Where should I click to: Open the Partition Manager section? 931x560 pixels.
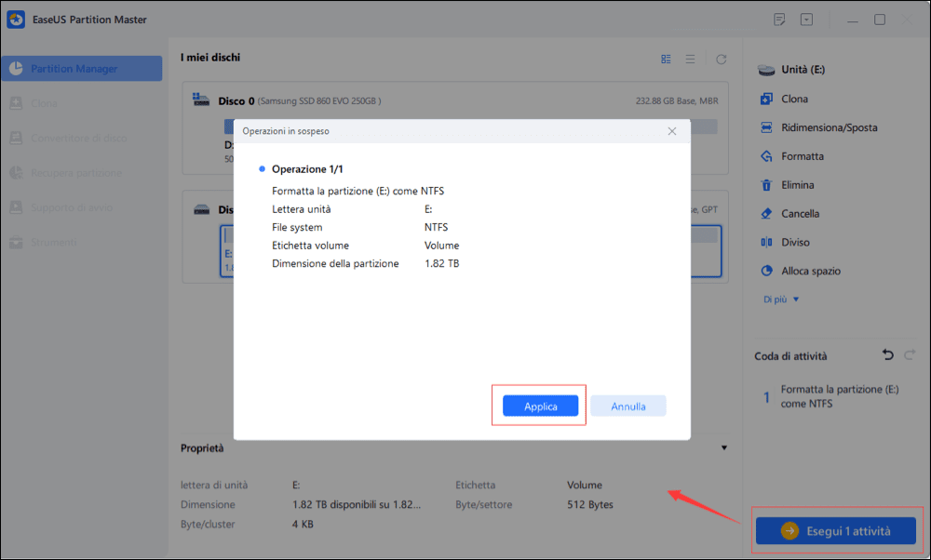pos(81,69)
